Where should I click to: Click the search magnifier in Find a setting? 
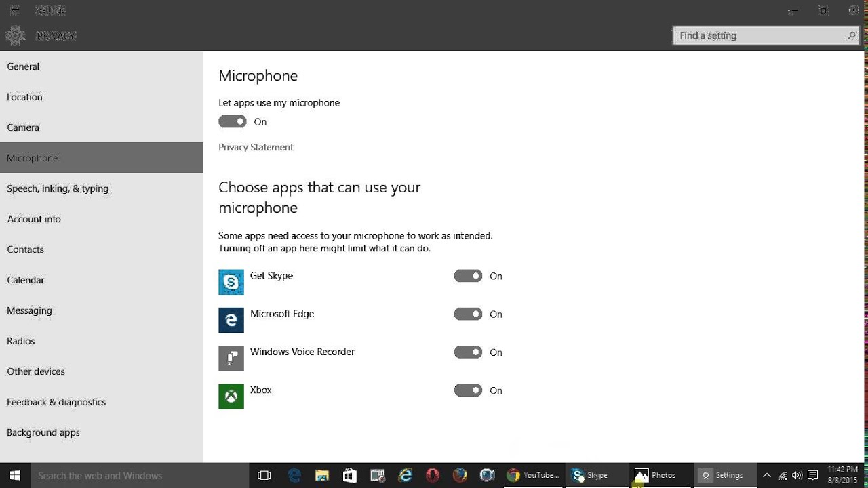click(x=851, y=35)
